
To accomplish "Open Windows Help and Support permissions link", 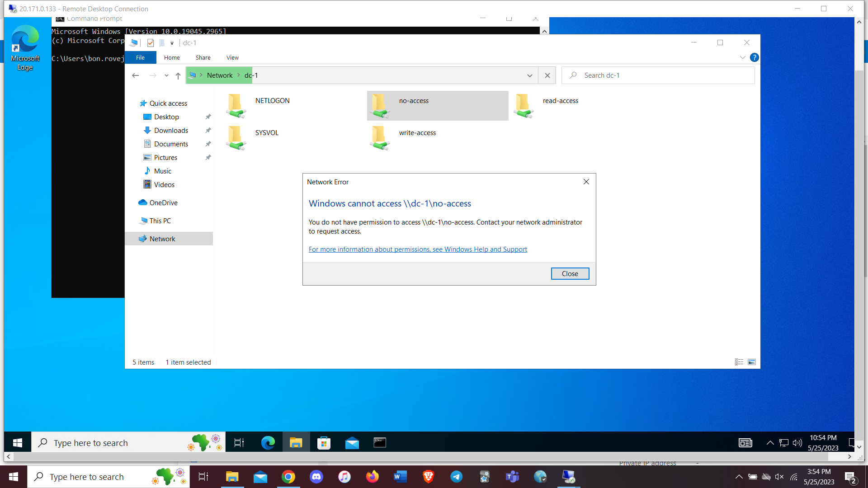I will point(418,249).
